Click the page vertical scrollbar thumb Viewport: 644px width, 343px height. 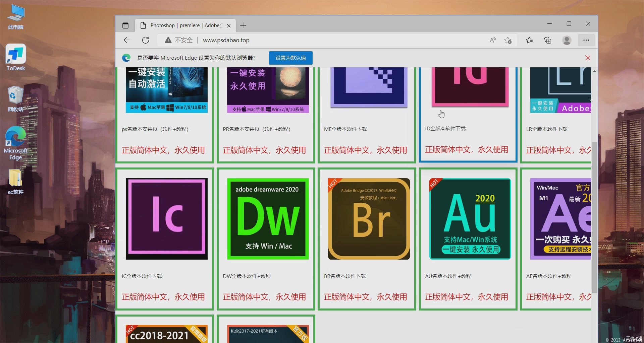pos(594,217)
